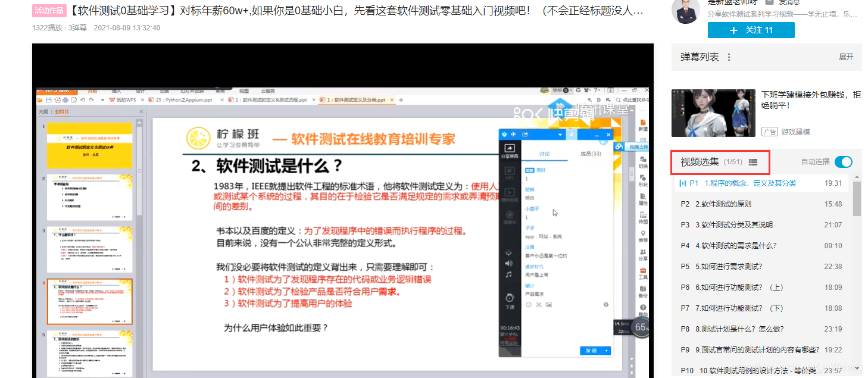Click the share screen (分享屏幕) icon

[x=508, y=148]
